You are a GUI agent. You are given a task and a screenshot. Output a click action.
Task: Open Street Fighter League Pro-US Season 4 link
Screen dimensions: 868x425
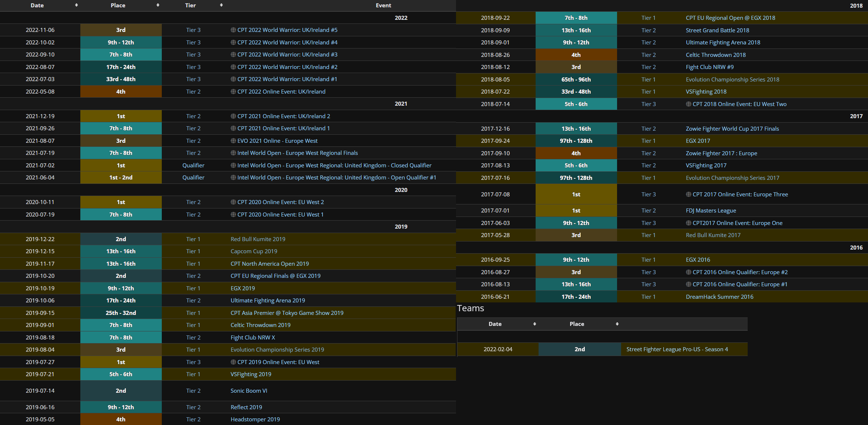[x=677, y=349]
